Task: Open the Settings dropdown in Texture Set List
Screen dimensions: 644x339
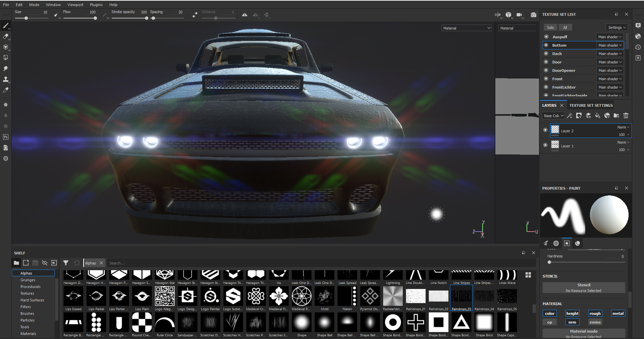Action: point(617,28)
